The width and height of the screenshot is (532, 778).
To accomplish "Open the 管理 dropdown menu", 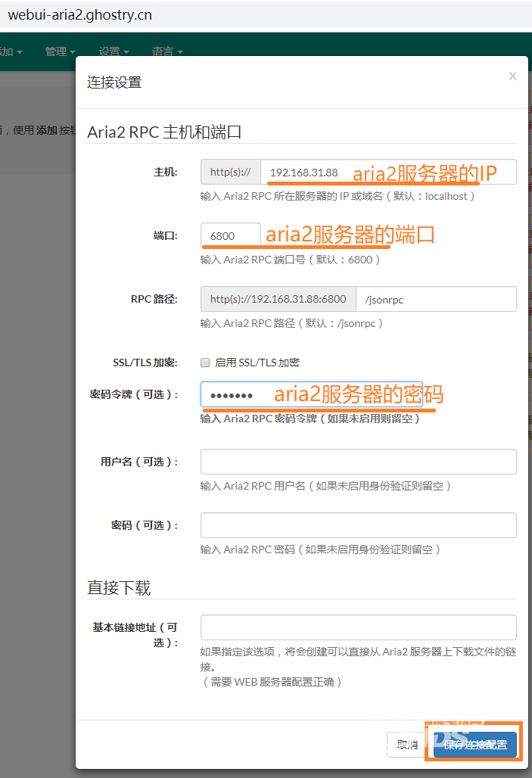I will click(60, 51).
